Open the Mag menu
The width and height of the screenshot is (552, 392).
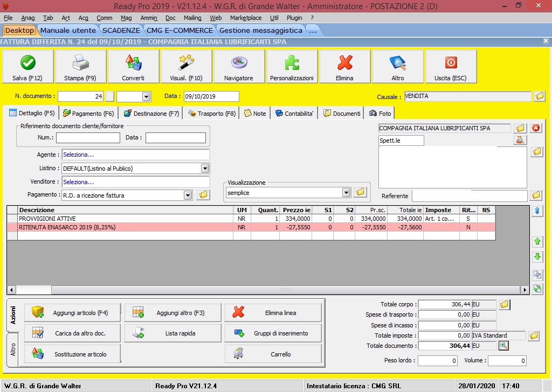tap(126, 18)
